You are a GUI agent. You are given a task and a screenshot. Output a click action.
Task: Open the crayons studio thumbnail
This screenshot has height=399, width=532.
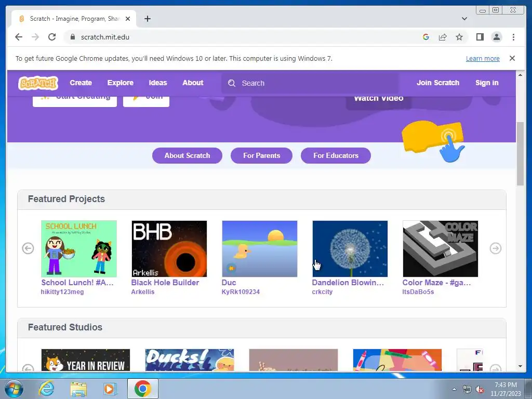click(x=397, y=360)
